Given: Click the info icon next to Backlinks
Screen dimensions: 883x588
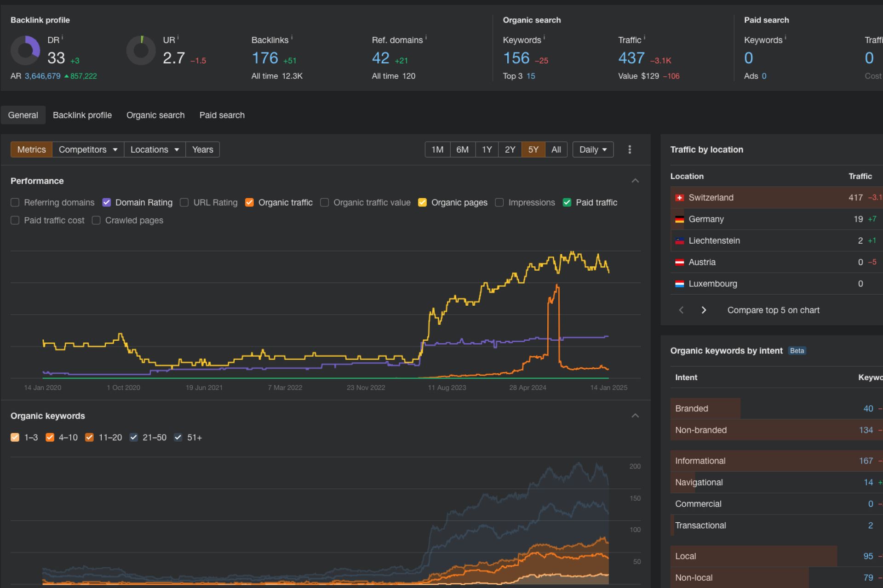Looking at the screenshot, I should 292,38.
